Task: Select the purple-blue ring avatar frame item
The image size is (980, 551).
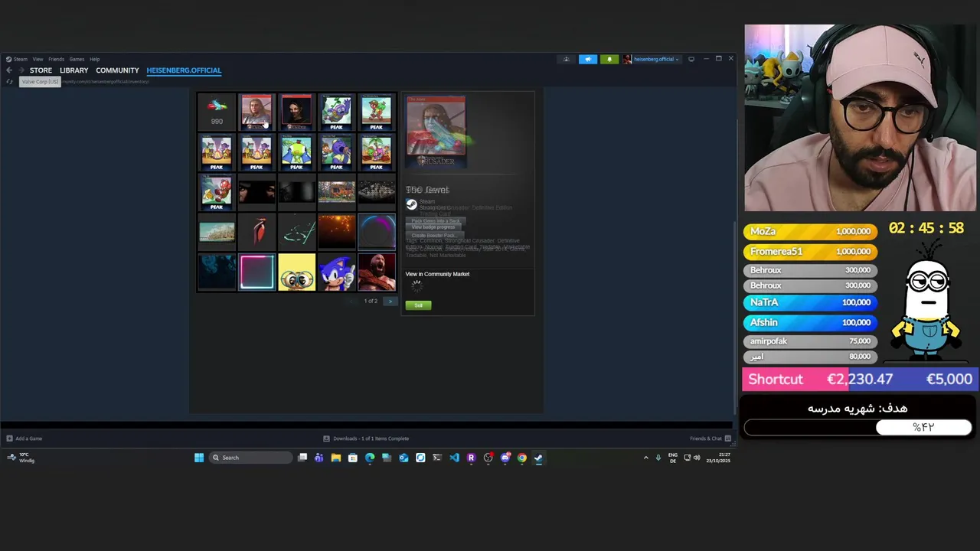Action: pyautogui.click(x=376, y=232)
